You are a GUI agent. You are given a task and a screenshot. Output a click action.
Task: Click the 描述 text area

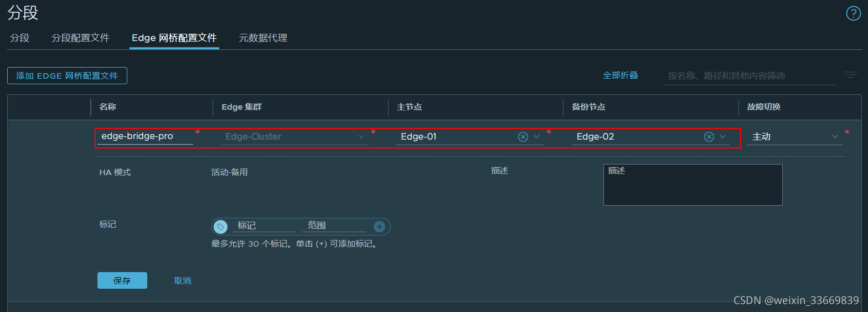point(693,185)
